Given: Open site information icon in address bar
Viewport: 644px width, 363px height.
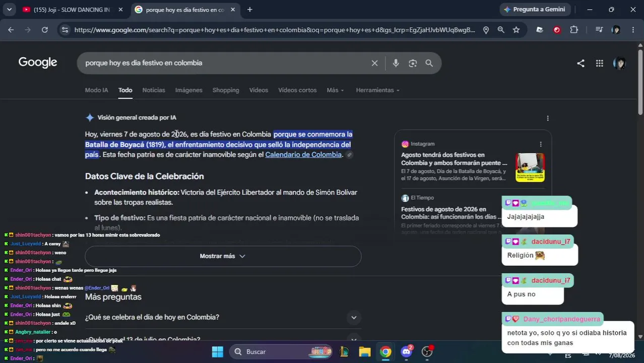Looking at the screenshot, I should pos(65,30).
